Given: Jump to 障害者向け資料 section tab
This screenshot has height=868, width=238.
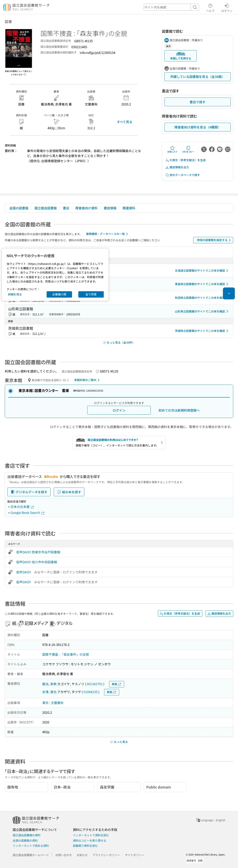Looking at the screenshot, I should pyautogui.click(x=86, y=208).
